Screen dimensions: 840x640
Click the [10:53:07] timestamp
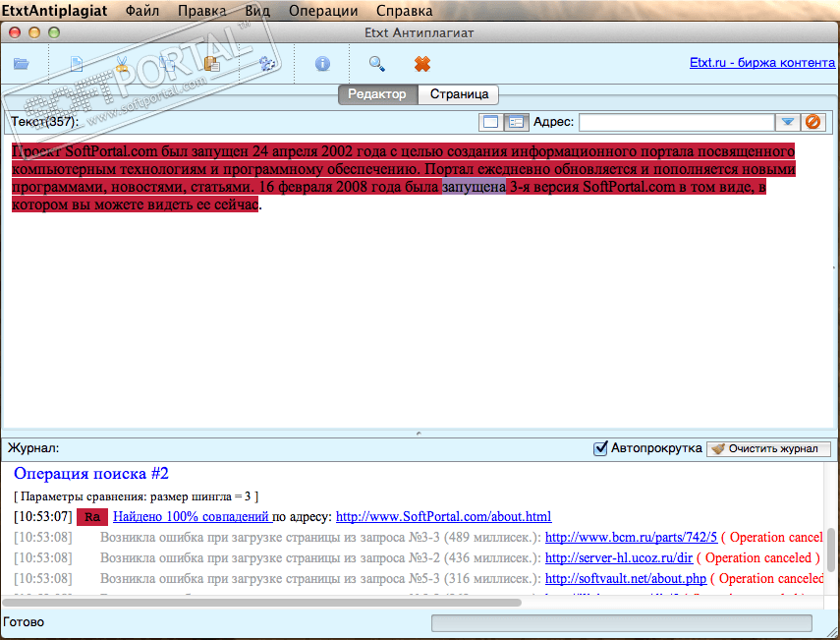[x=43, y=517]
